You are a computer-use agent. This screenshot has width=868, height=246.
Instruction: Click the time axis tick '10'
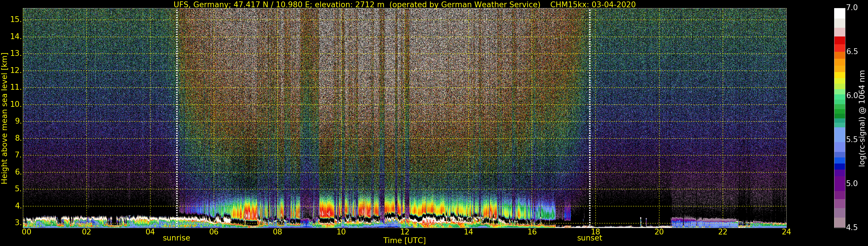(x=341, y=232)
